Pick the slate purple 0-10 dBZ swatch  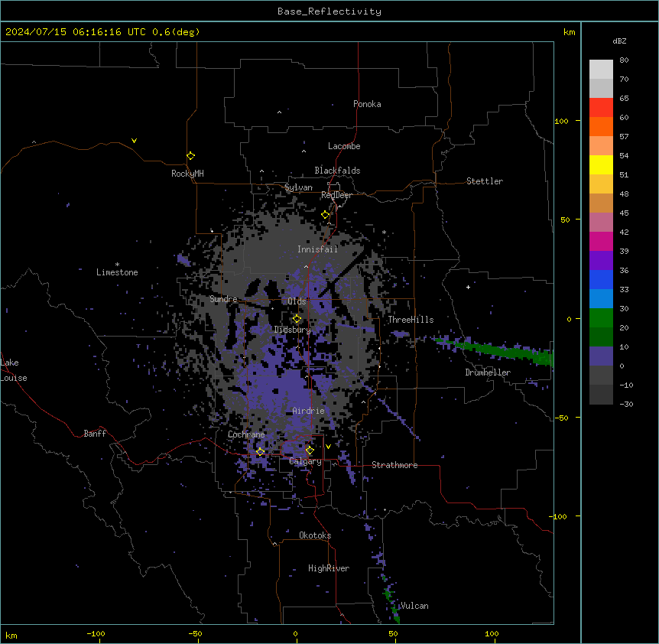[601, 356]
